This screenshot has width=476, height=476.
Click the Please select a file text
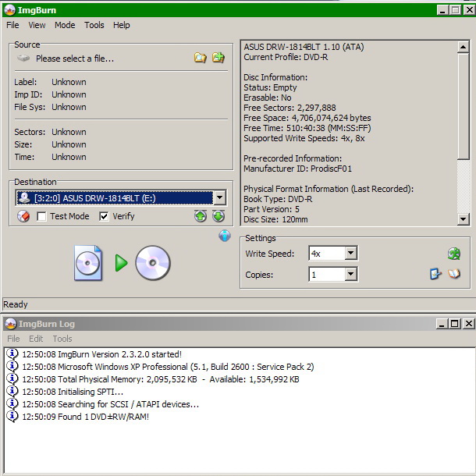75,59
